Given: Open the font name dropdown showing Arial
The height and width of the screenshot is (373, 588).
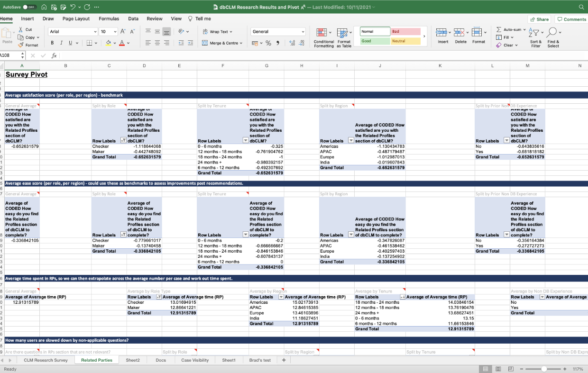Looking at the screenshot, I should 95,32.
